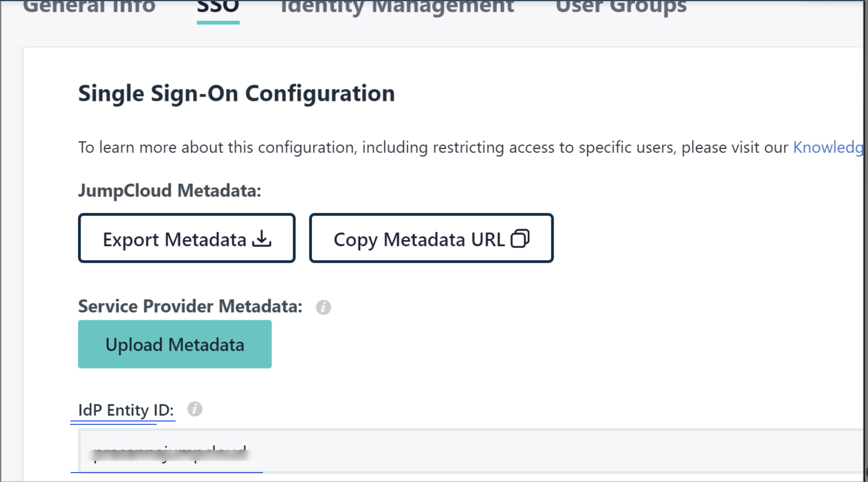Show info tooltip for Service Provider Metadata
The width and height of the screenshot is (868, 482).
click(x=323, y=307)
